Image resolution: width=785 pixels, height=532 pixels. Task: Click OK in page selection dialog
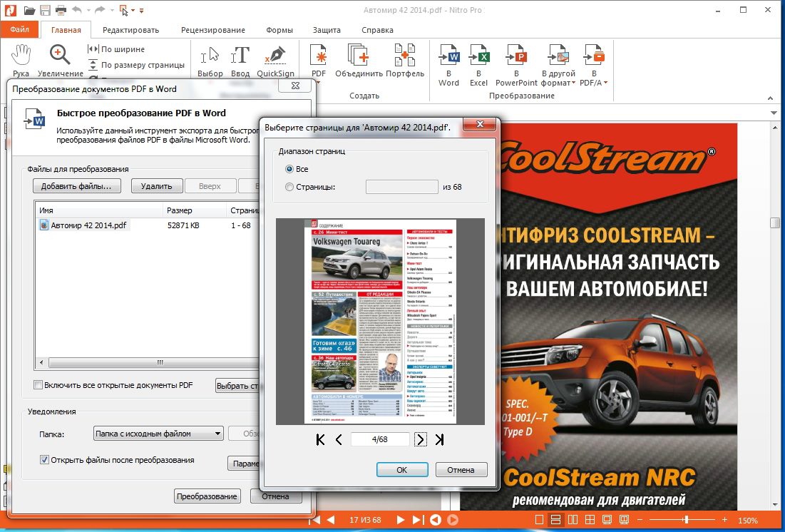402,469
